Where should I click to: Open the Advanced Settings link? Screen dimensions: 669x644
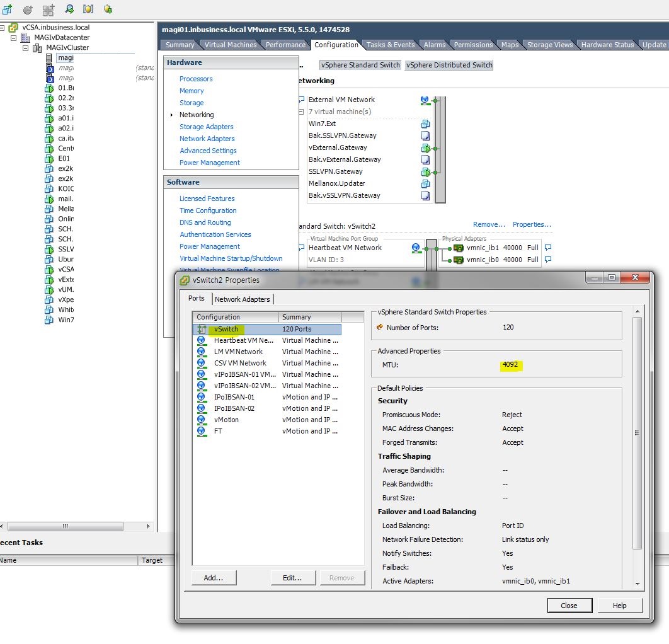[x=208, y=151]
